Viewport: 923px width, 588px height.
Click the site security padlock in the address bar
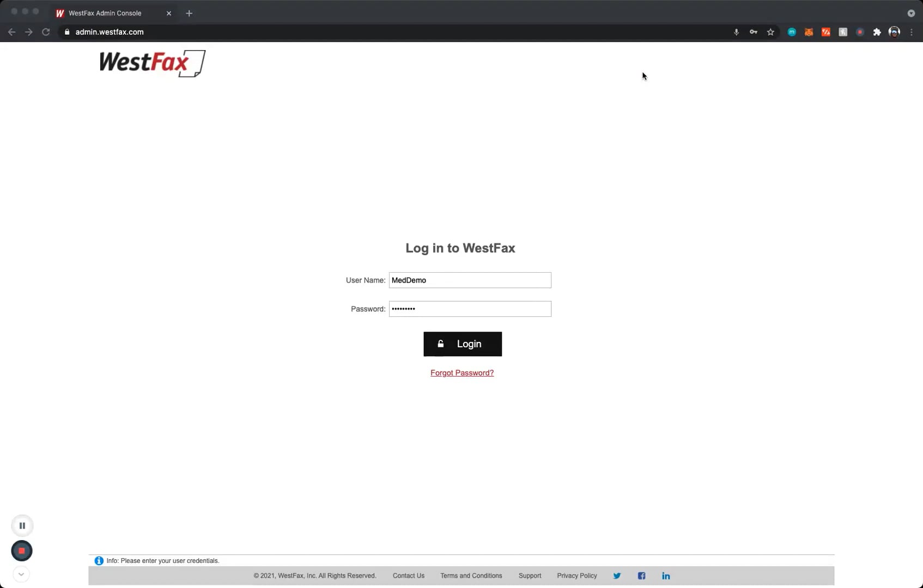tap(67, 32)
